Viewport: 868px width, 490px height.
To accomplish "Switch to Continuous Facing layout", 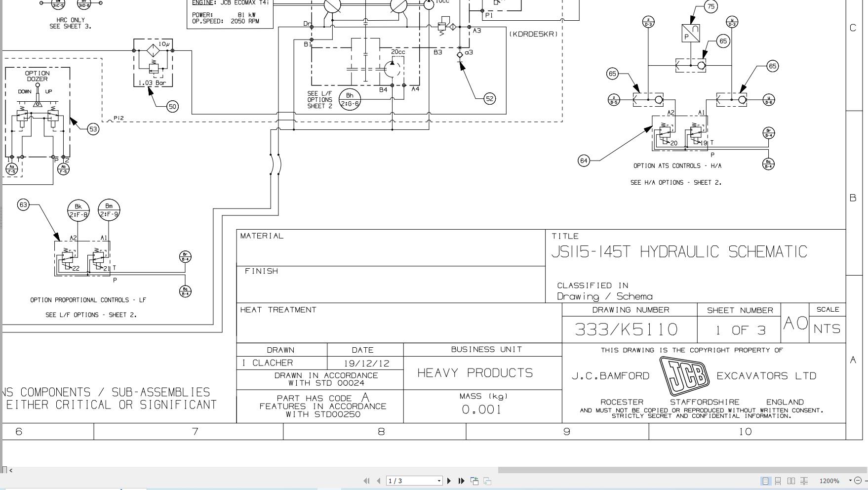I will (804, 481).
